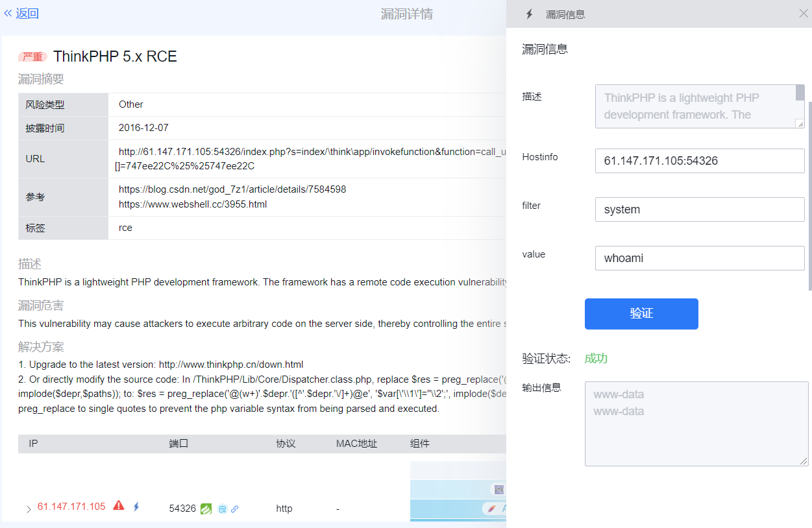Click the 端口 column header
The image size is (812, 528).
(x=178, y=444)
